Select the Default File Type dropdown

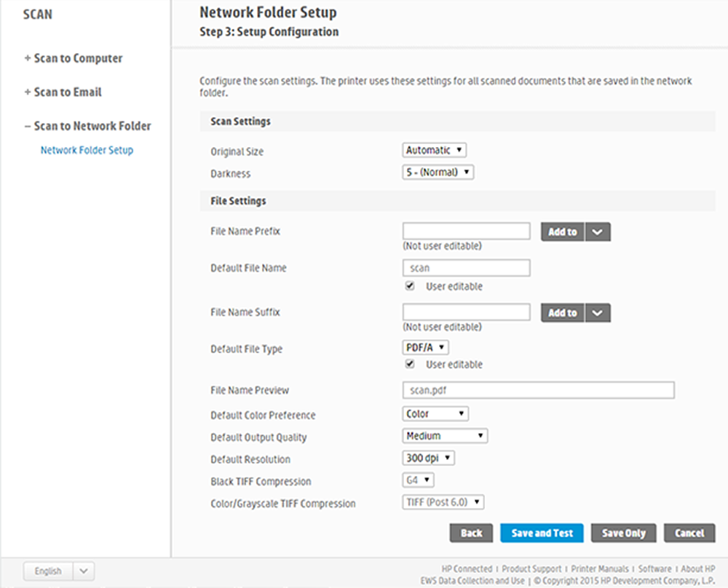[426, 348]
